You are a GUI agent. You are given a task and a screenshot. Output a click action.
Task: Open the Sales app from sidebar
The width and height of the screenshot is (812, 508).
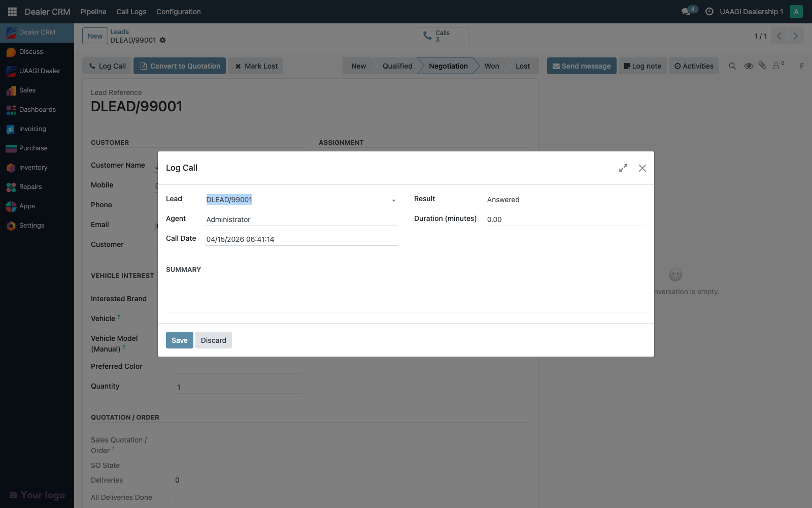coord(27,90)
